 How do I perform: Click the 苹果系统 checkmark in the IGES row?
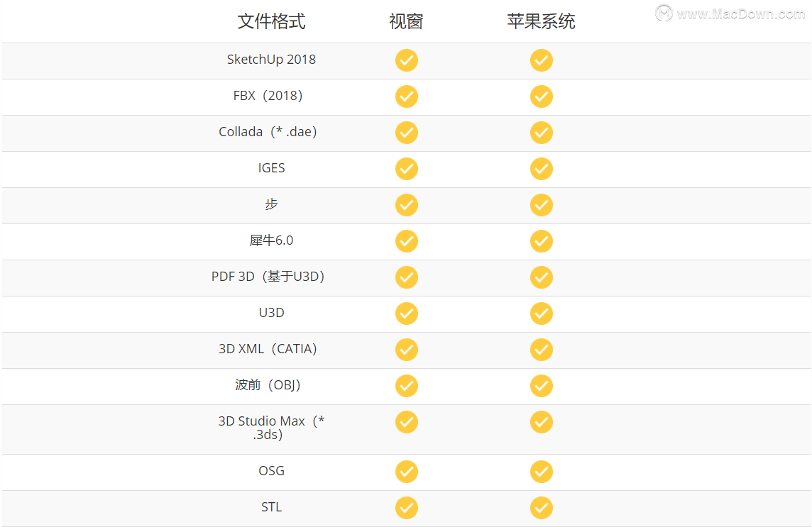[x=541, y=169]
